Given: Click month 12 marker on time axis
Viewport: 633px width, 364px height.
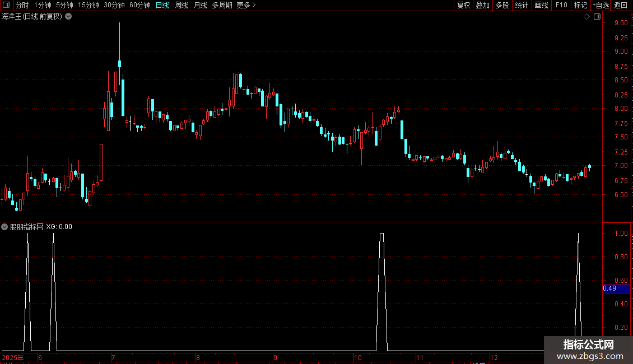Looking at the screenshot, I should tap(494, 357).
